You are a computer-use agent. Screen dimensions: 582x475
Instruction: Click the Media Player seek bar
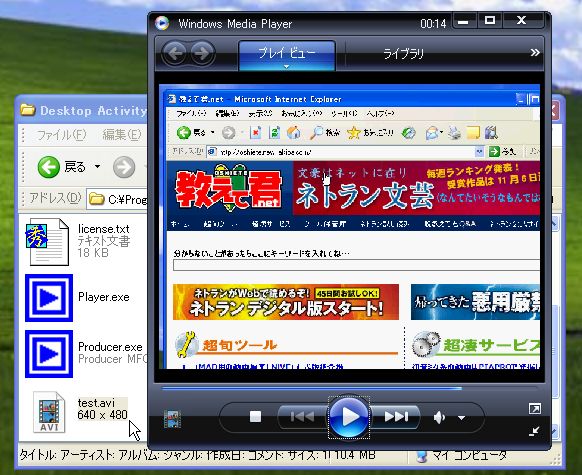349,389
